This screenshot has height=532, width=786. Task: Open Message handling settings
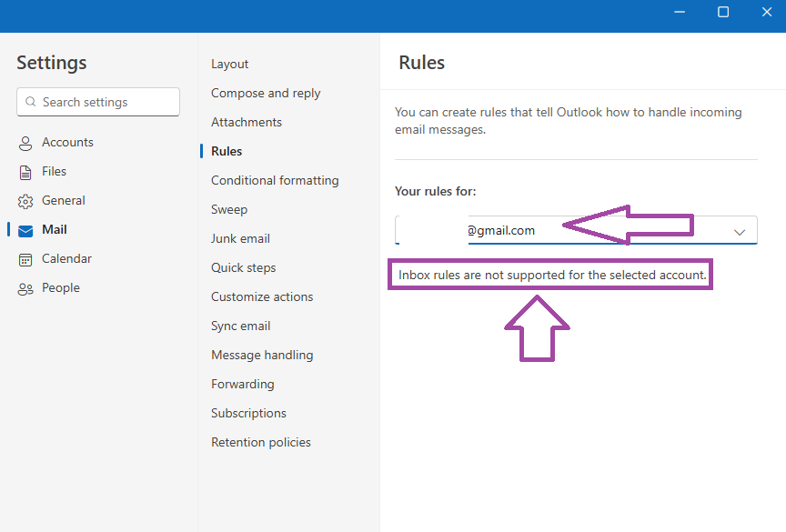coord(262,355)
